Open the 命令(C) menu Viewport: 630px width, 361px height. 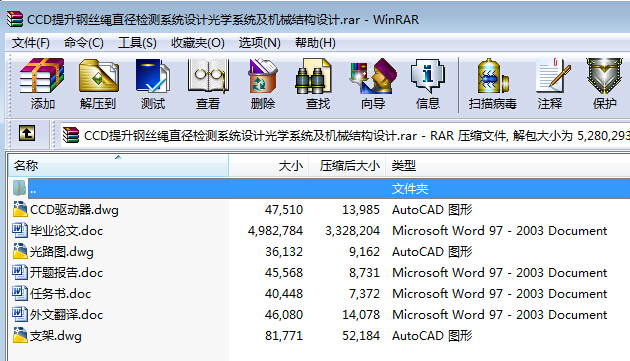84,43
